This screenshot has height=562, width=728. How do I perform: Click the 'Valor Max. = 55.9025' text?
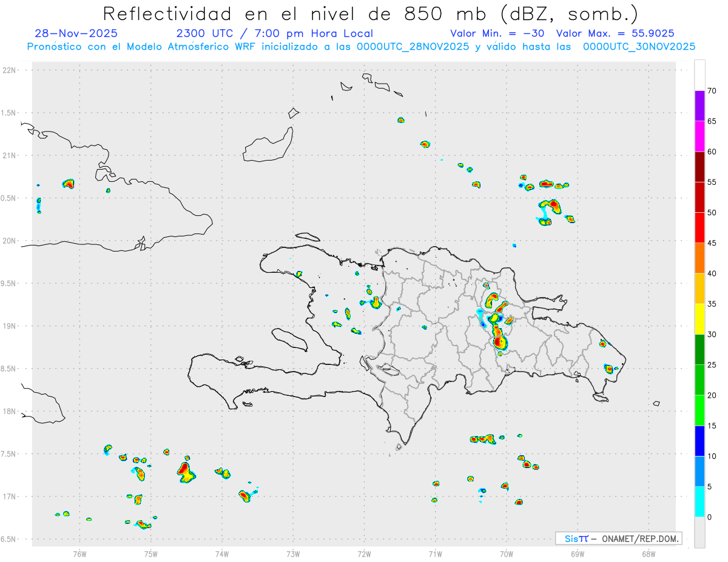click(615, 33)
